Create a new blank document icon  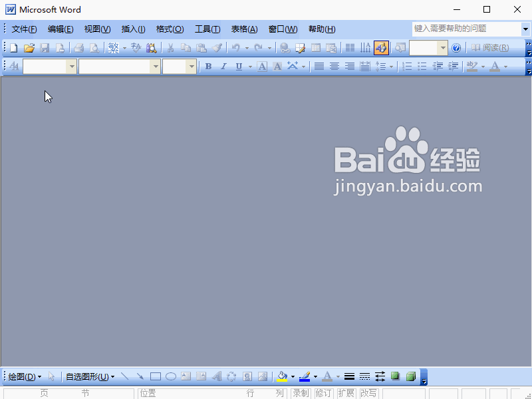tap(13, 48)
